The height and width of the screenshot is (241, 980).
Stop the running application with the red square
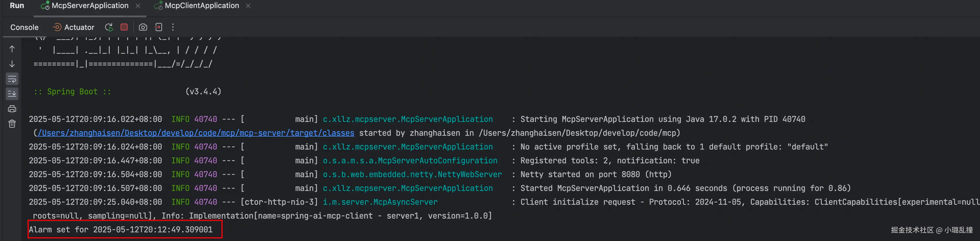[124, 27]
